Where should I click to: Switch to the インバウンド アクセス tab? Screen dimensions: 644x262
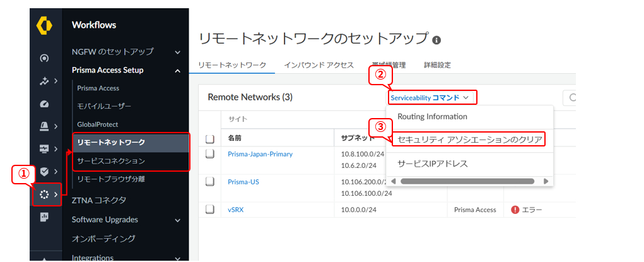319,65
